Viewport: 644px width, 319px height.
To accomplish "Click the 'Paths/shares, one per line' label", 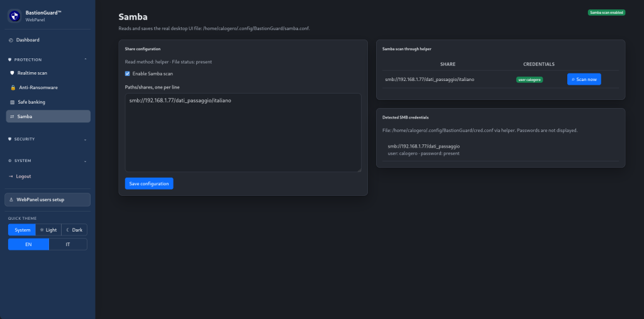I will point(152,87).
